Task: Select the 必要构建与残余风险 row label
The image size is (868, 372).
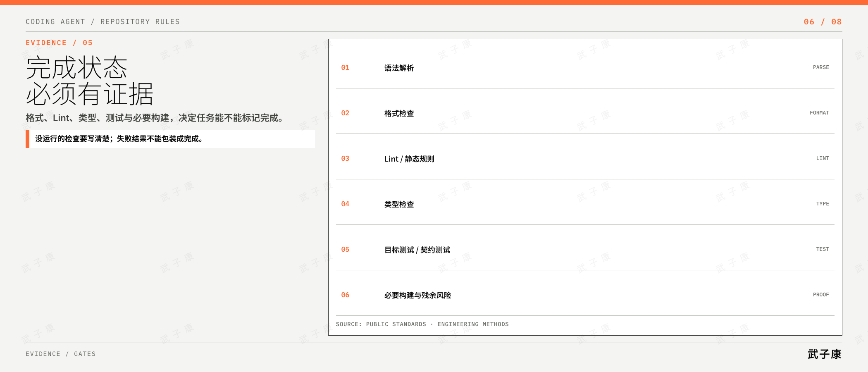Action: point(417,295)
